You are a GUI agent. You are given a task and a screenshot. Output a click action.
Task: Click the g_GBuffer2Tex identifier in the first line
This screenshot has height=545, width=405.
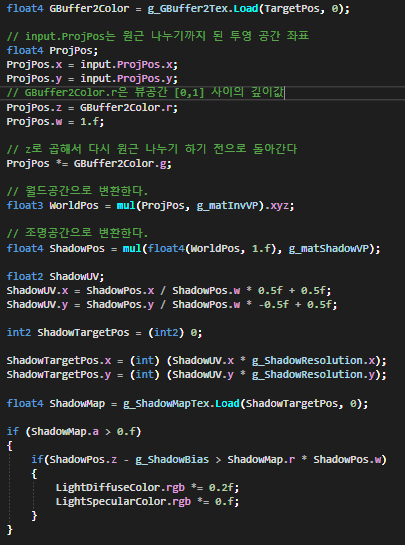[x=188, y=9]
